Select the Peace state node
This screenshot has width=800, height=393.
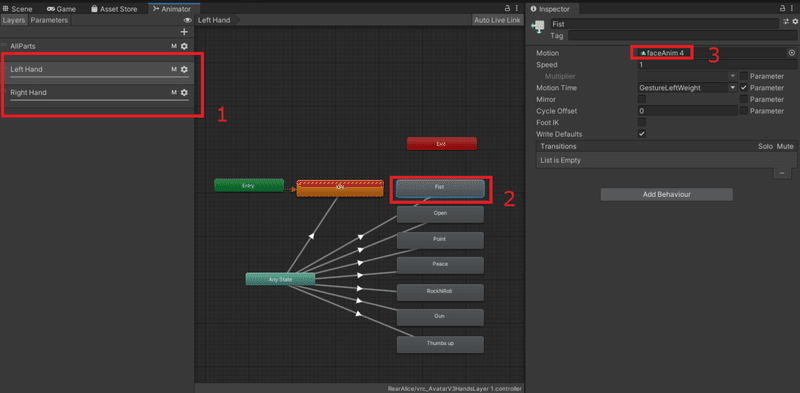(440, 265)
